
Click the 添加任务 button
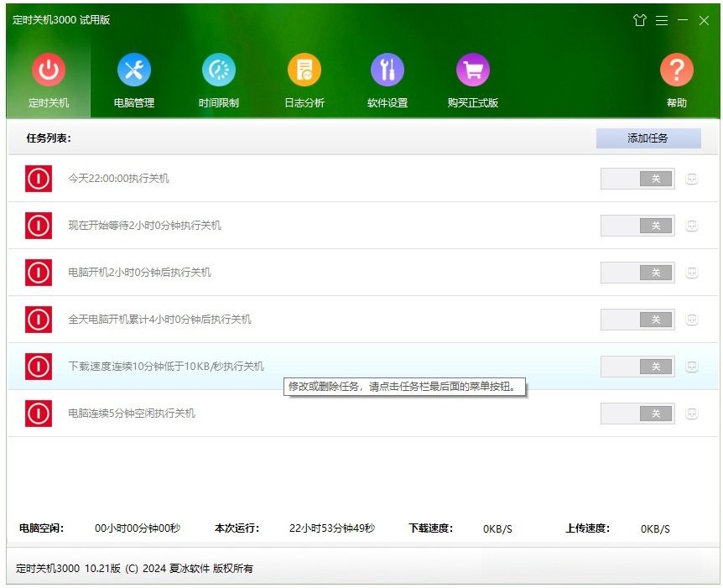tap(648, 138)
